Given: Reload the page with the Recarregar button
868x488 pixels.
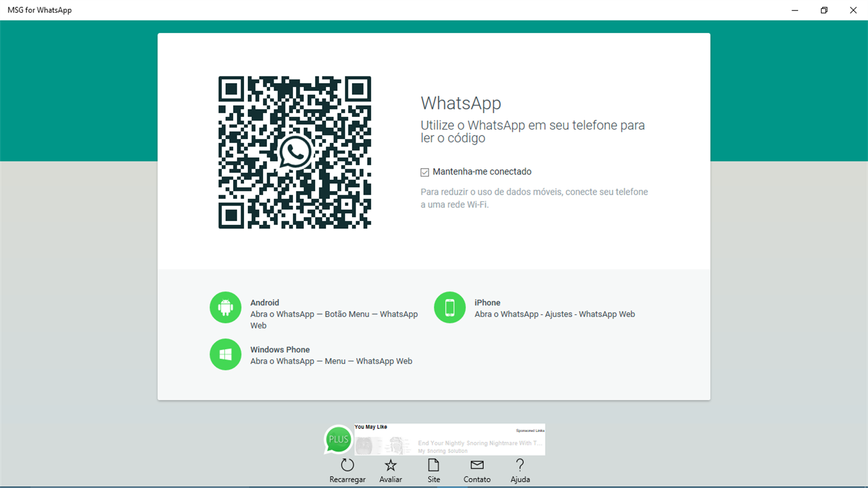Looking at the screenshot, I should click(347, 471).
